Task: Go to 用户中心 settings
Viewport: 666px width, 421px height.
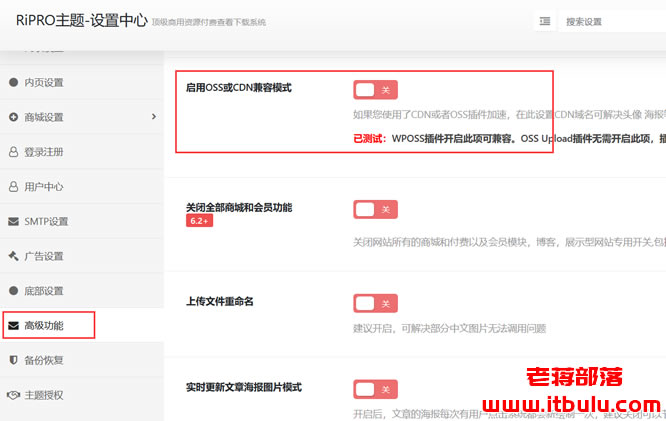Action: pyautogui.click(x=82, y=186)
